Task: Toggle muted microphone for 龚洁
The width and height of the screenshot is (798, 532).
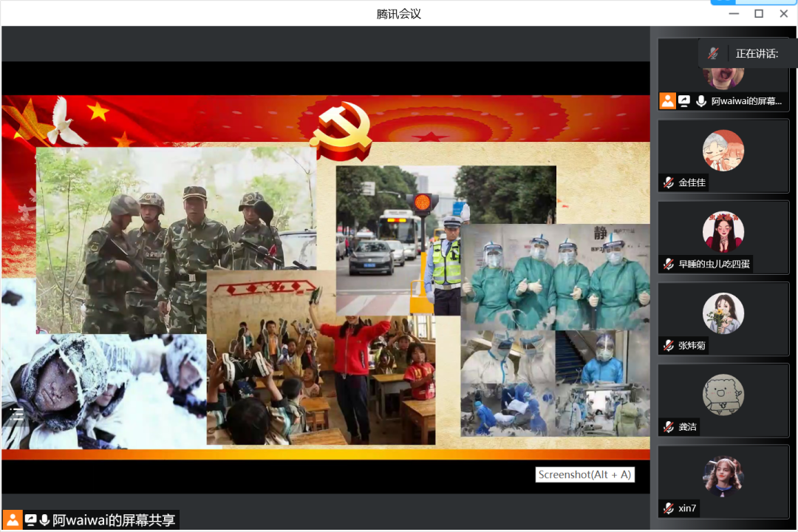Action: [x=669, y=427]
